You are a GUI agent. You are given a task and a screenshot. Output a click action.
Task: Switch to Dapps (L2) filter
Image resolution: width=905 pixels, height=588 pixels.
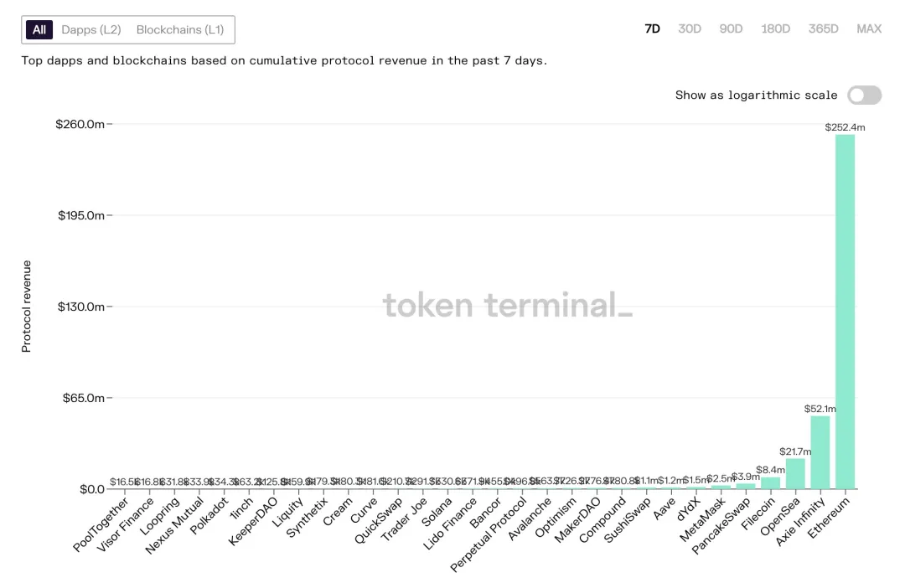91,30
